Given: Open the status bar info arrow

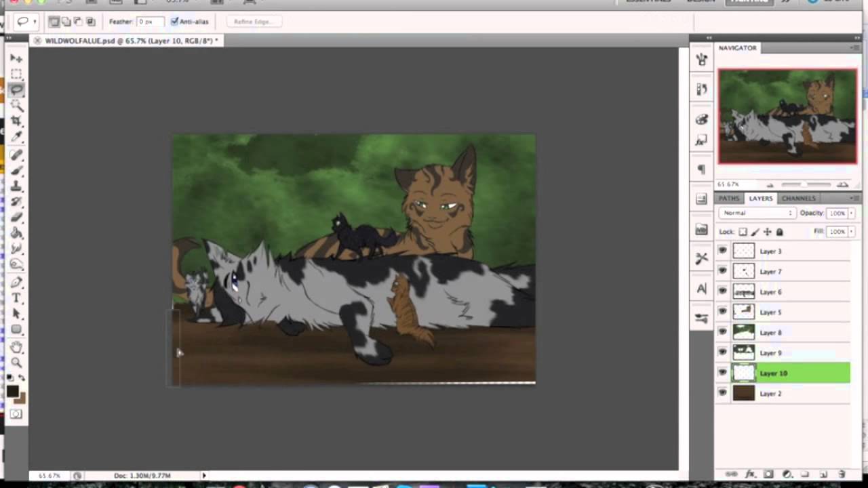Looking at the screenshot, I should tap(203, 476).
